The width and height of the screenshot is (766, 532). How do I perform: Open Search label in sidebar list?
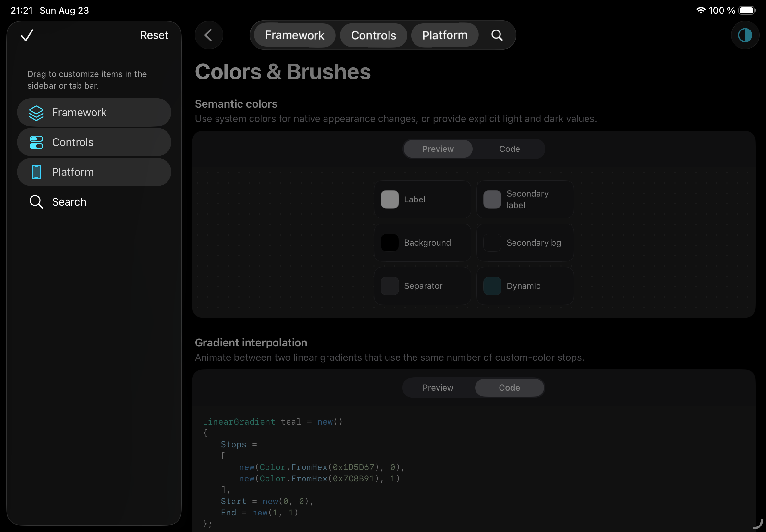click(69, 202)
